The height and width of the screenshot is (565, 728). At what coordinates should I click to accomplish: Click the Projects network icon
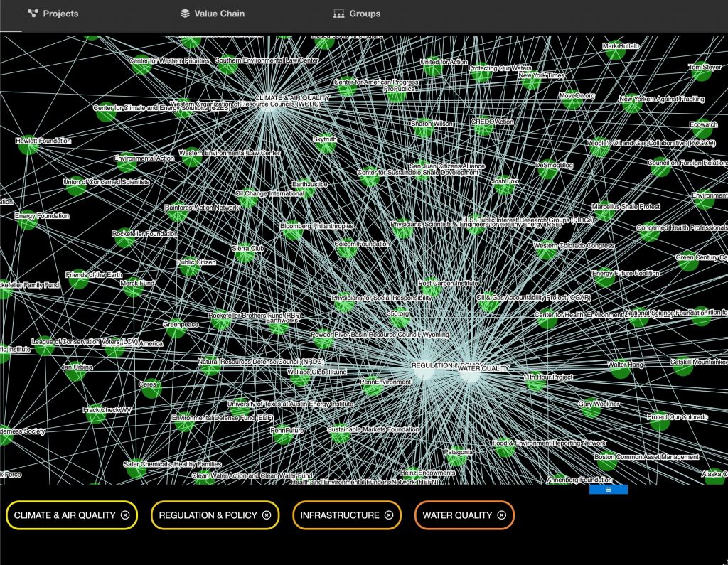33,14
